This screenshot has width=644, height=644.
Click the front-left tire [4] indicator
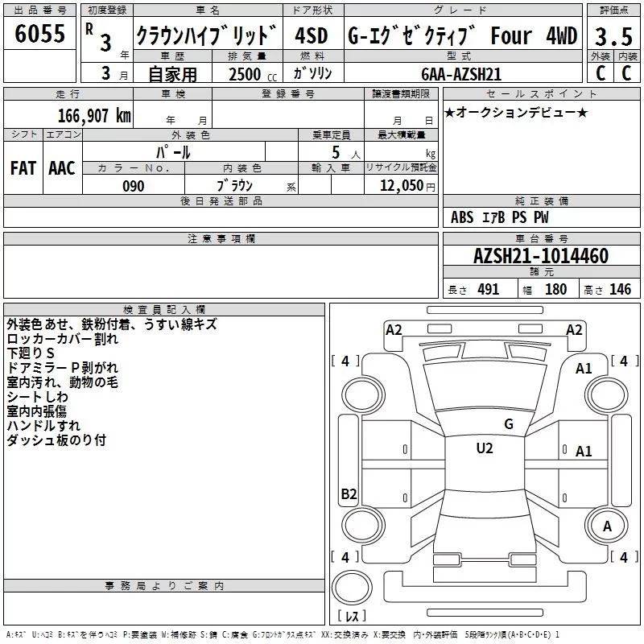pyautogui.click(x=345, y=361)
